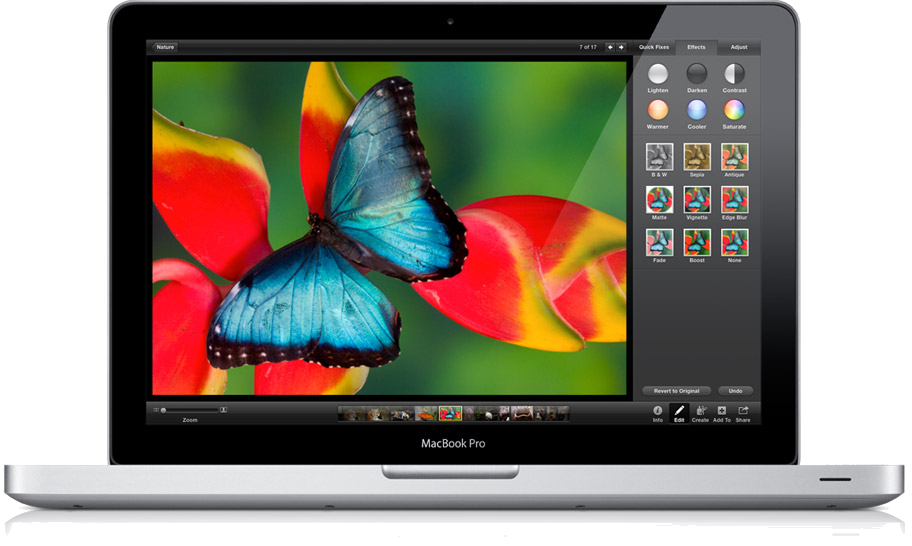Go back to the Nature album

coord(165,47)
